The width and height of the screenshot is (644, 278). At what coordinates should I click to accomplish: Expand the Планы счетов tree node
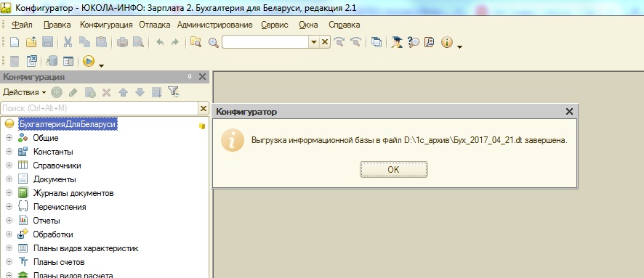[x=9, y=262]
